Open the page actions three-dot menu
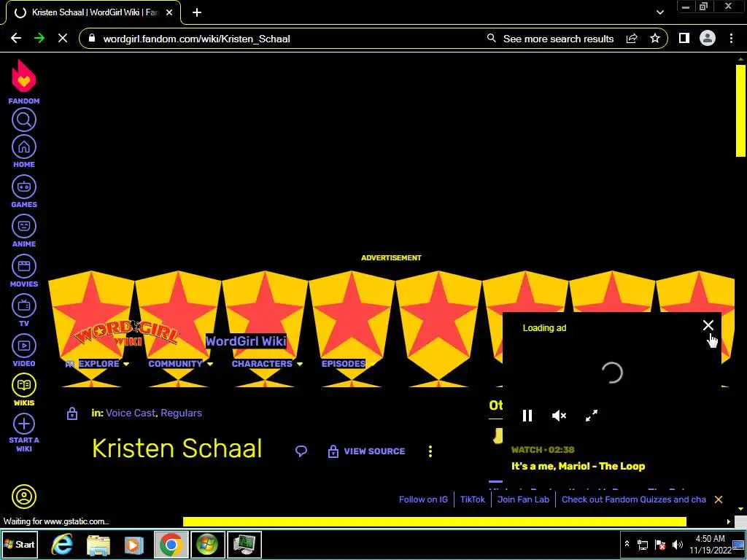747x560 pixels. click(430, 451)
